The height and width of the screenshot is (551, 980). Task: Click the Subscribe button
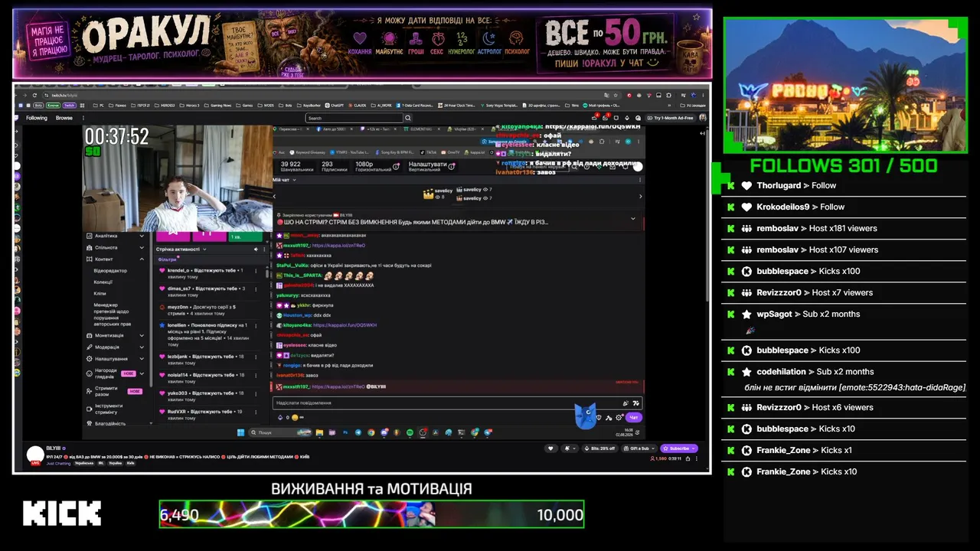coord(679,448)
